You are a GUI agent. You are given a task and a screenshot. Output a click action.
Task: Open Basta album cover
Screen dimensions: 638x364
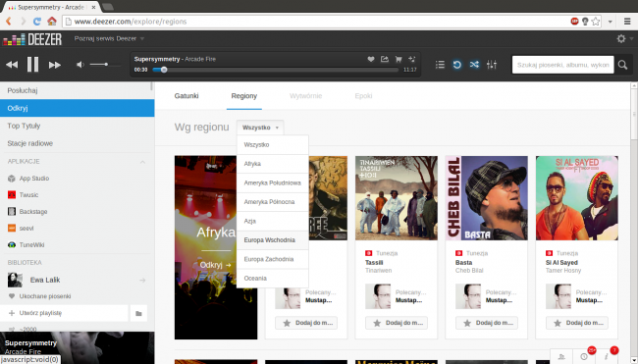pyautogui.click(x=487, y=198)
